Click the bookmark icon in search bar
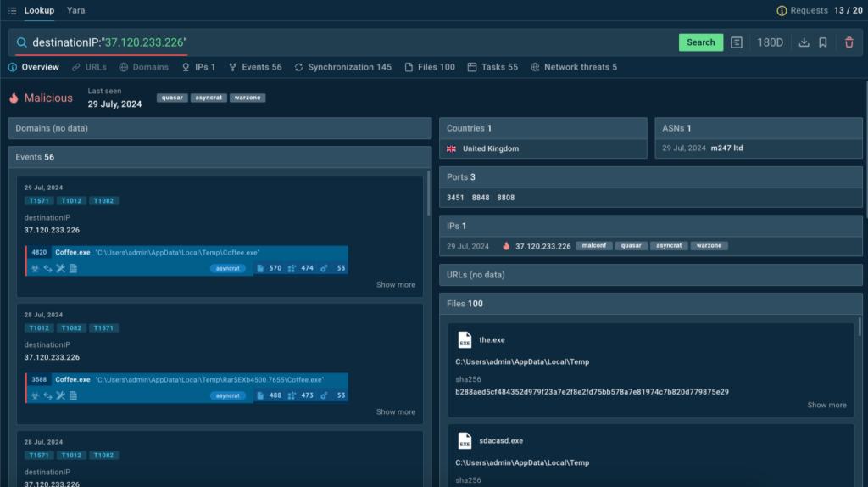The image size is (868, 487). point(822,42)
